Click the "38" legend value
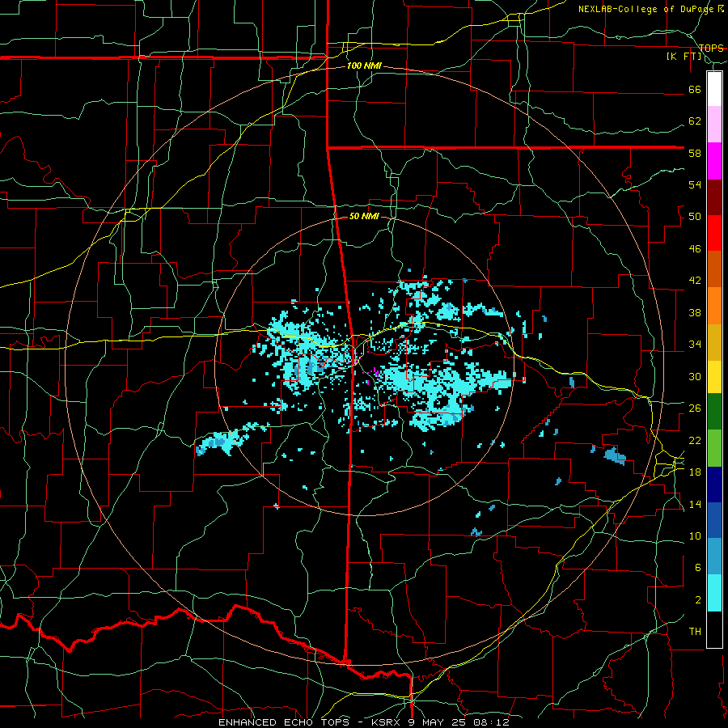The height and width of the screenshot is (728, 728). tap(695, 312)
